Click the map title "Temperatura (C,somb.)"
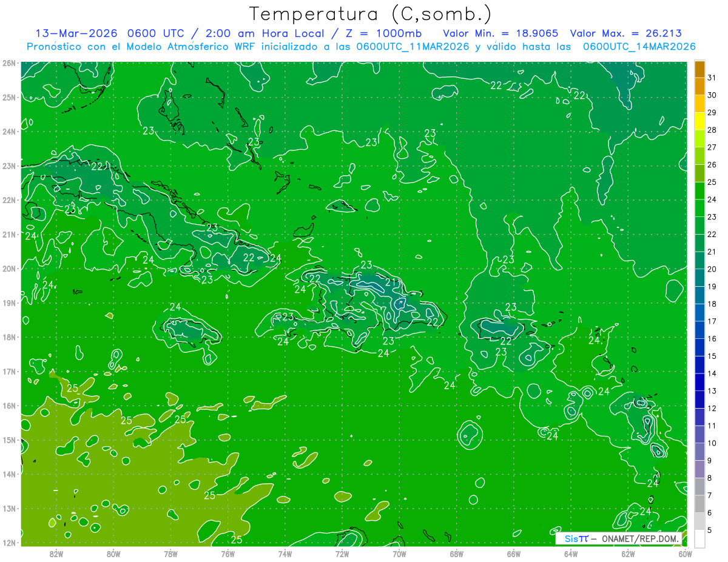 click(371, 14)
